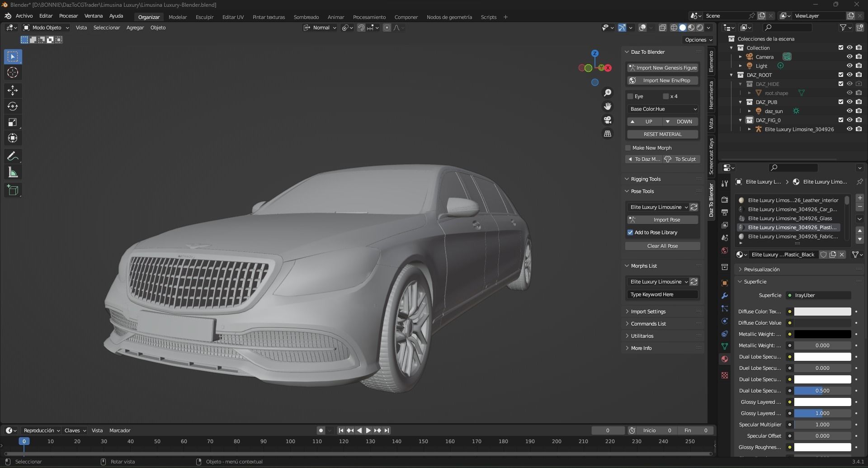Switch orthographic/perspective grid icon
This screenshot has width=868, height=468.
608,134
